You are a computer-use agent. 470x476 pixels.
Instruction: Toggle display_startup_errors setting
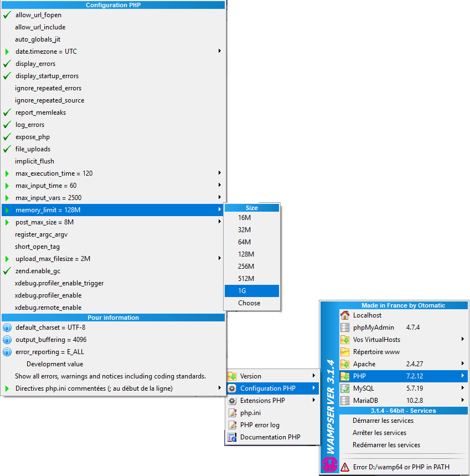[113, 76]
